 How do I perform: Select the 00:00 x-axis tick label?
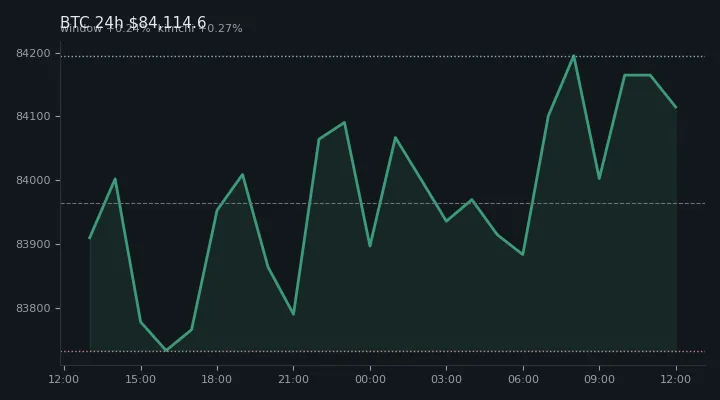click(x=370, y=379)
